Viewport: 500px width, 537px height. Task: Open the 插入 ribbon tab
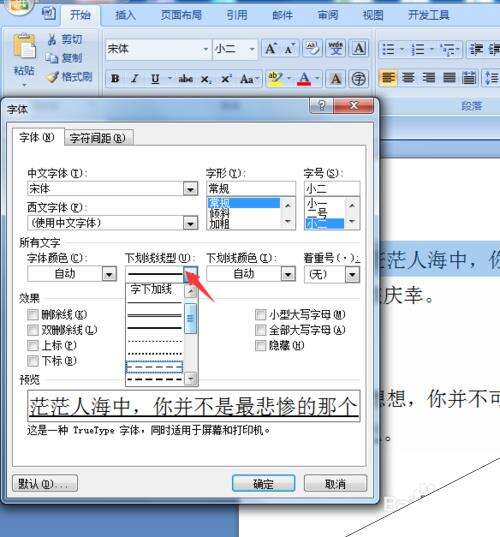point(125,15)
